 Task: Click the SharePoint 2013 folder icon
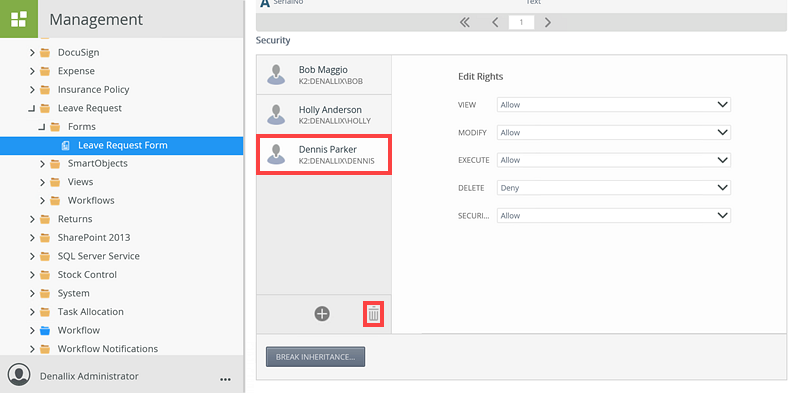(45, 238)
